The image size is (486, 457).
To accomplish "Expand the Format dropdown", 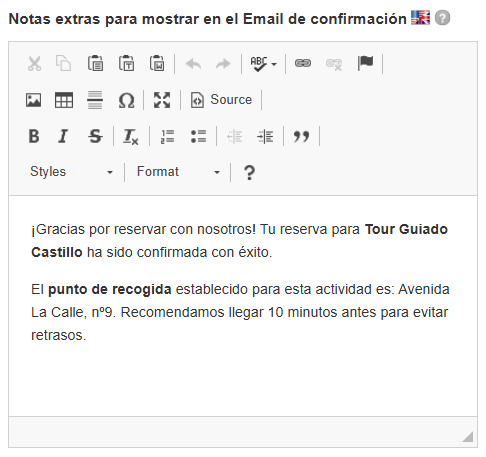I will pos(178,172).
